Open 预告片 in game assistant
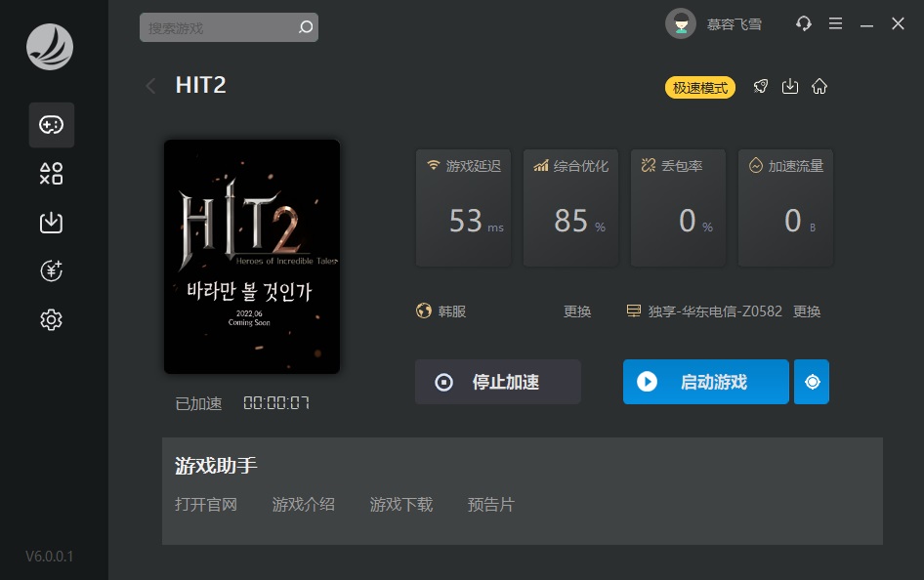Screen dimensions: 924x580 (490, 505)
